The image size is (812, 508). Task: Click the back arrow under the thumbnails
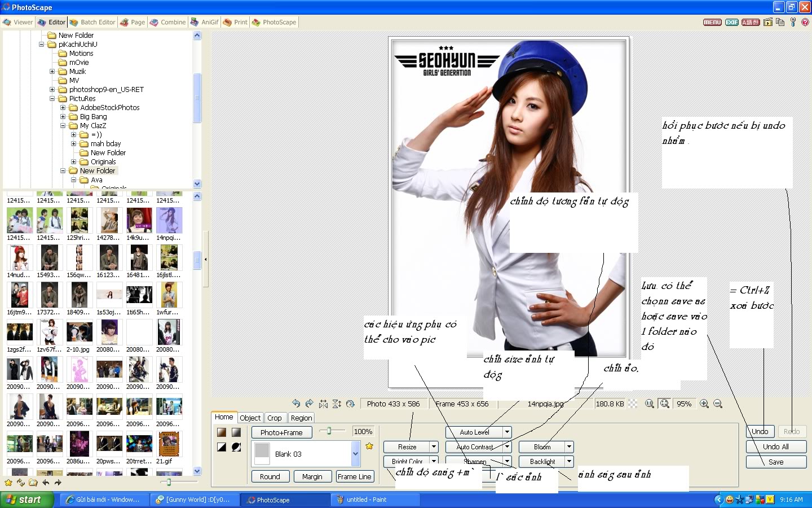(x=46, y=483)
